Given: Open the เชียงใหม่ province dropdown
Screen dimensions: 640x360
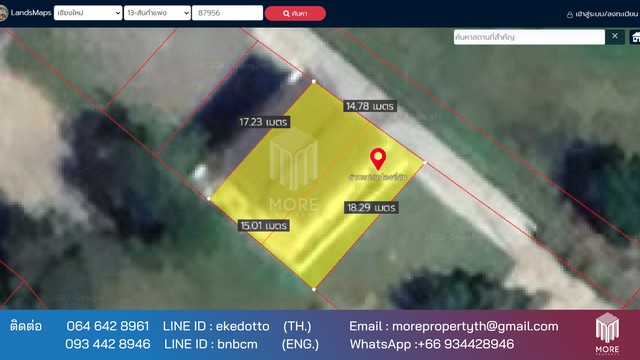Looking at the screenshot, I should pyautogui.click(x=88, y=13).
